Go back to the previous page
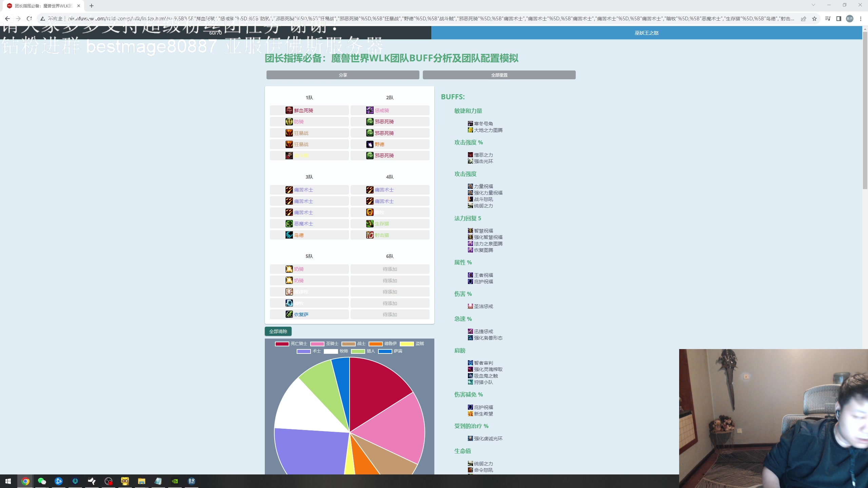Image resolution: width=868 pixels, height=488 pixels. (7, 19)
